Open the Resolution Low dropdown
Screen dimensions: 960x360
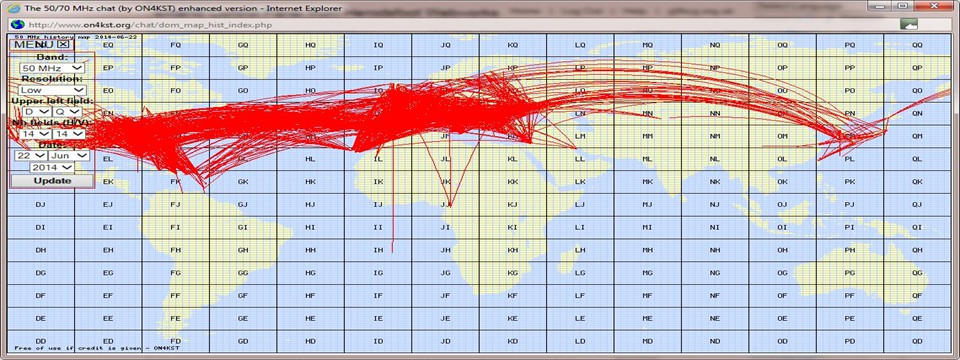tap(52, 90)
